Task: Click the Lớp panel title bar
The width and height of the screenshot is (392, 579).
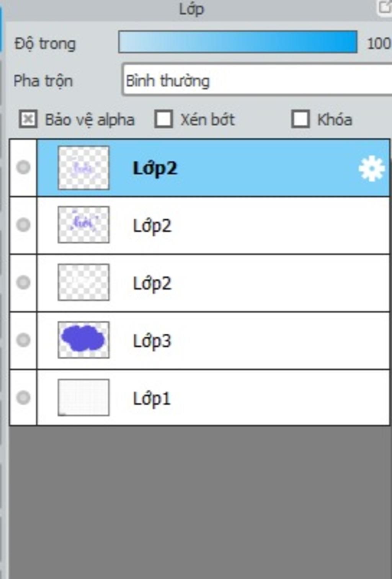Action: point(191,9)
